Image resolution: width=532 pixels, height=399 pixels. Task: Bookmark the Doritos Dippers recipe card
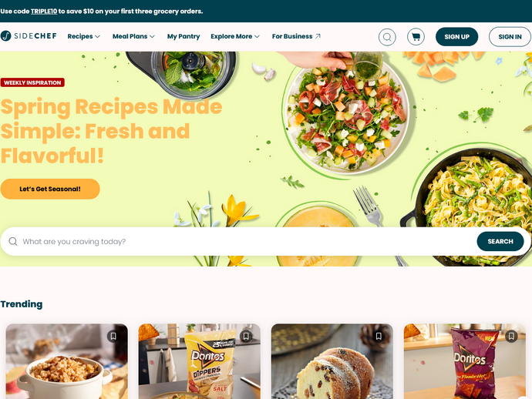click(246, 336)
